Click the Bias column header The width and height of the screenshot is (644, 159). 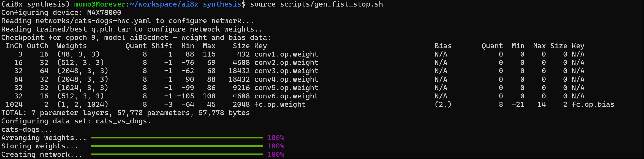click(443, 46)
